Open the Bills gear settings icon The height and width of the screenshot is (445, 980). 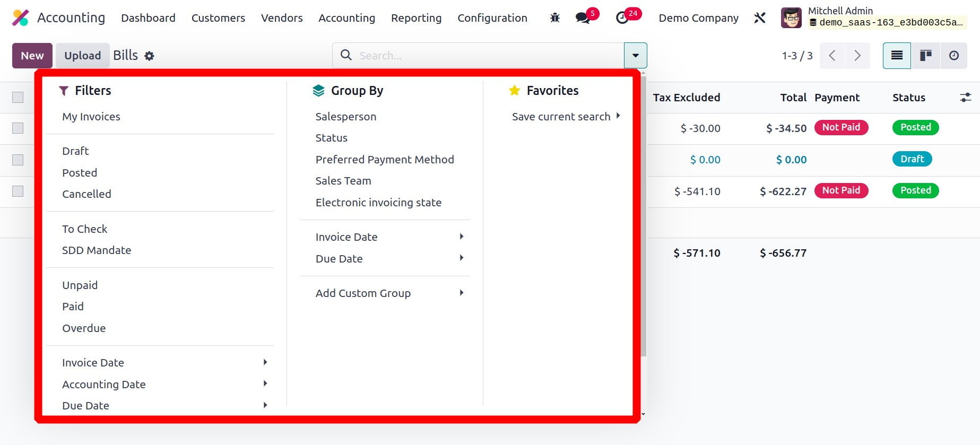click(150, 56)
